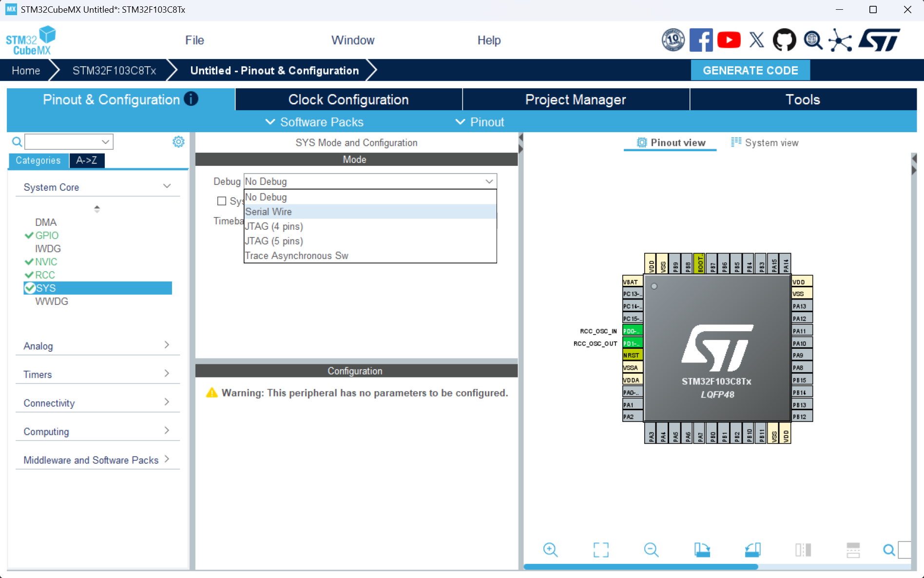Screen dimensions: 924x578
Task: Switch to System view
Action: [765, 142]
